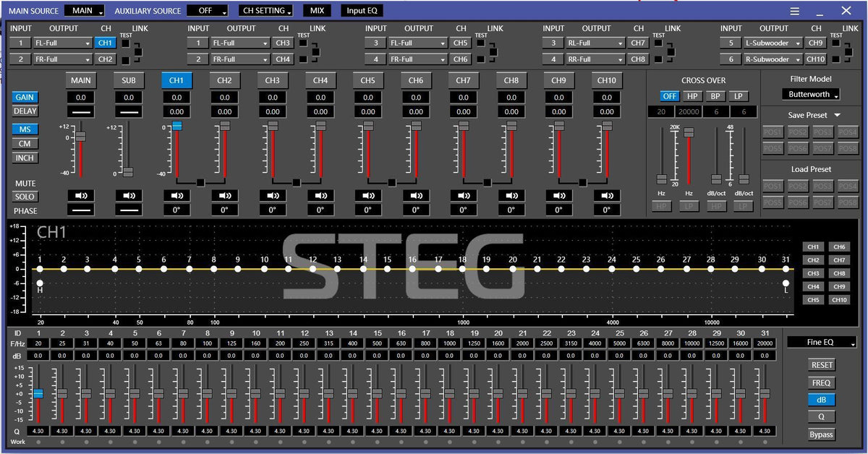Image resolution: width=868 pixels, height=454 pixels.
Task: Click the CH1 gain fader handle
Action: (176, 126)
